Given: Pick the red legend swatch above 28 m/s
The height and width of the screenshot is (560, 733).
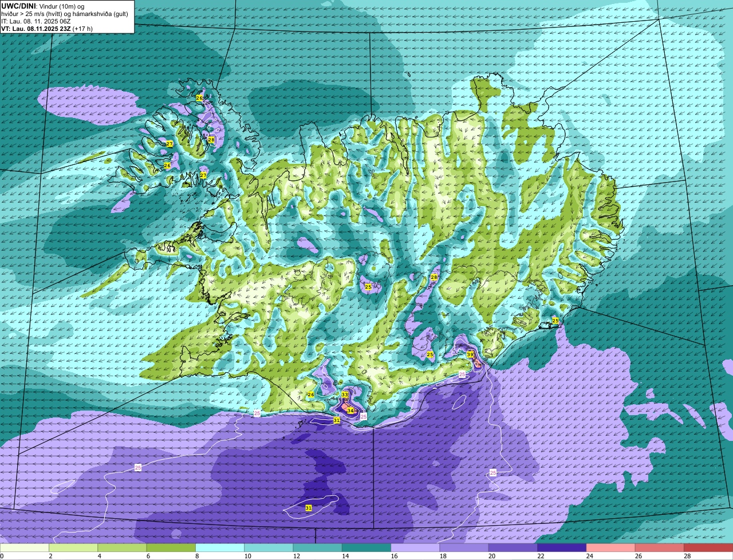Looking at the screenshot, I should point(708,547).
